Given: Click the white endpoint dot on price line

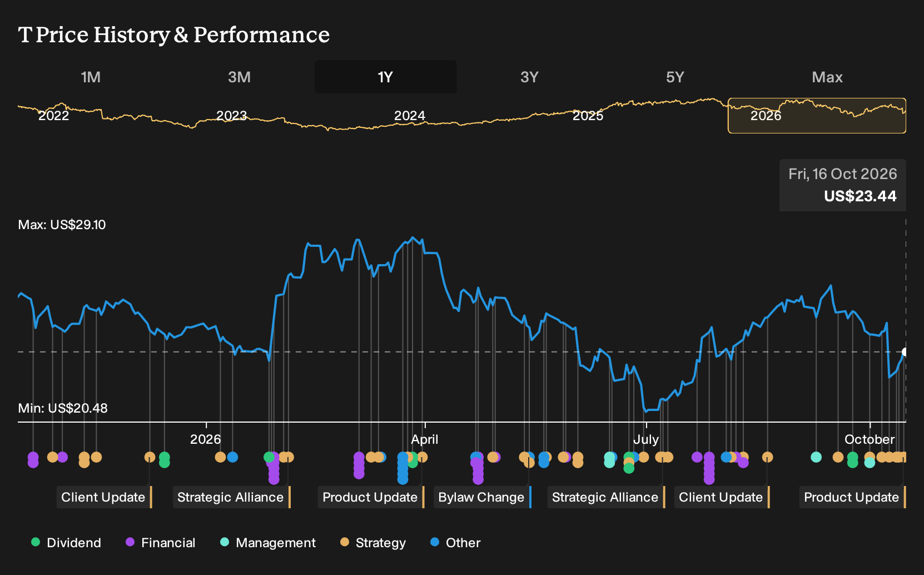Looking at the screenshot, I should tap(905, 352).
